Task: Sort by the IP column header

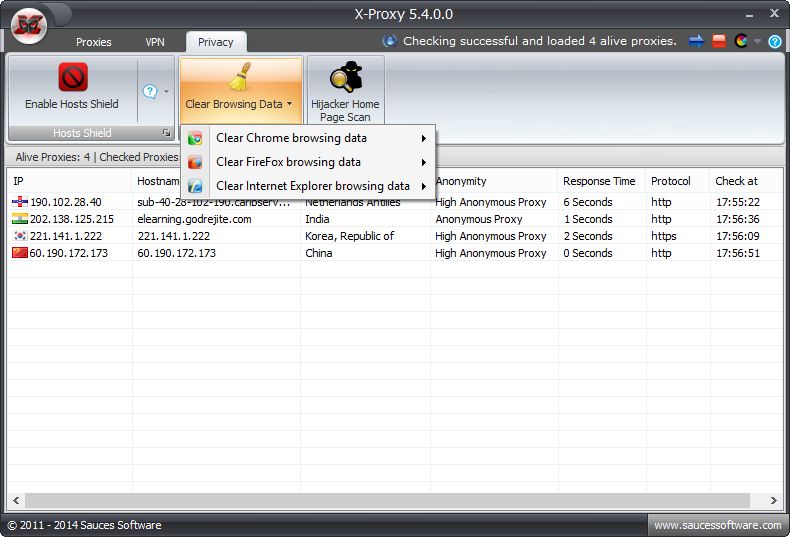Action: [x=70, y=181]
